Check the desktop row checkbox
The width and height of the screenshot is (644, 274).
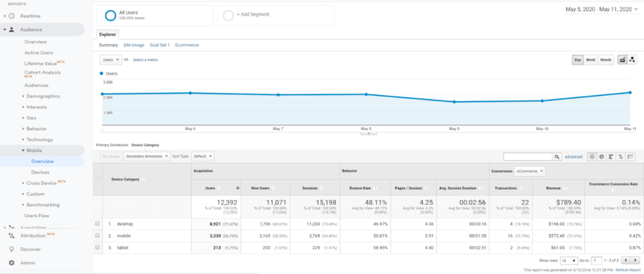tap(97, 224)
